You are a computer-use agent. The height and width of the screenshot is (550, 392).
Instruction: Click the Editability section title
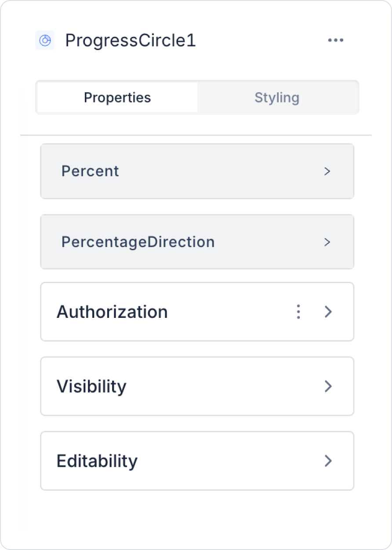pos(97,461)
